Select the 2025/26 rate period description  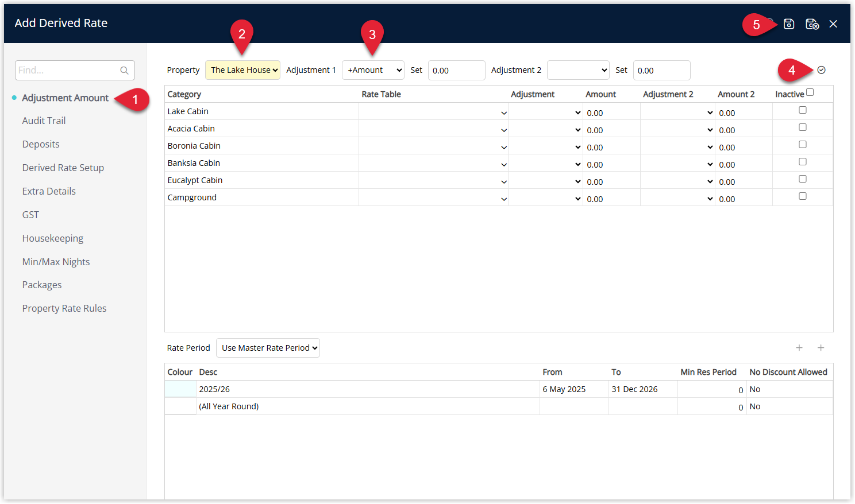click(214, 389)
